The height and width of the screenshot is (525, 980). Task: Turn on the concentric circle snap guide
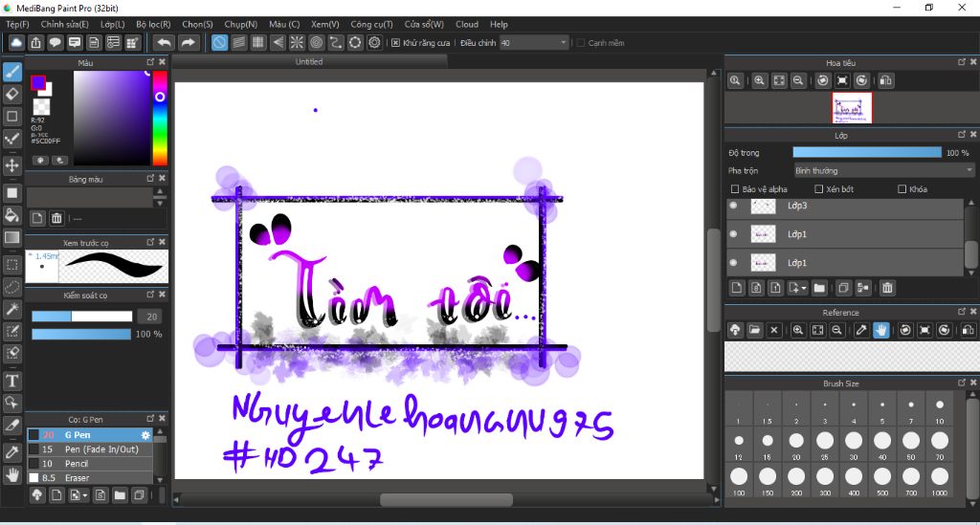(316, 42)
